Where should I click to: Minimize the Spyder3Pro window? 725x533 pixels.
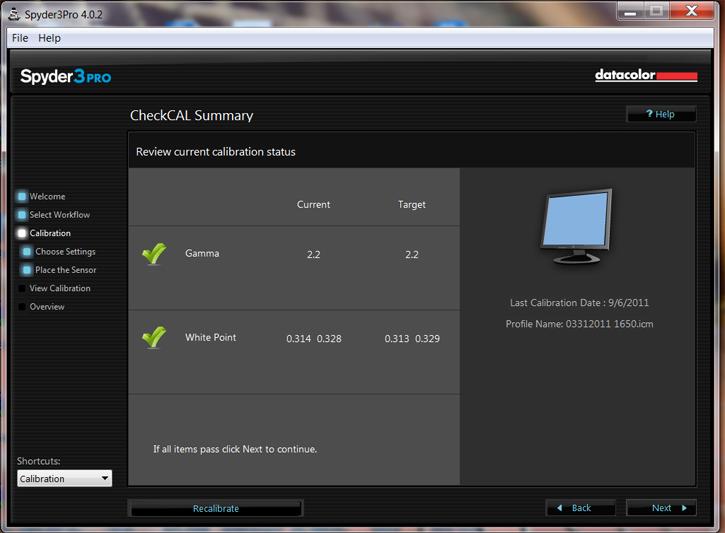(x=630, y=11)
